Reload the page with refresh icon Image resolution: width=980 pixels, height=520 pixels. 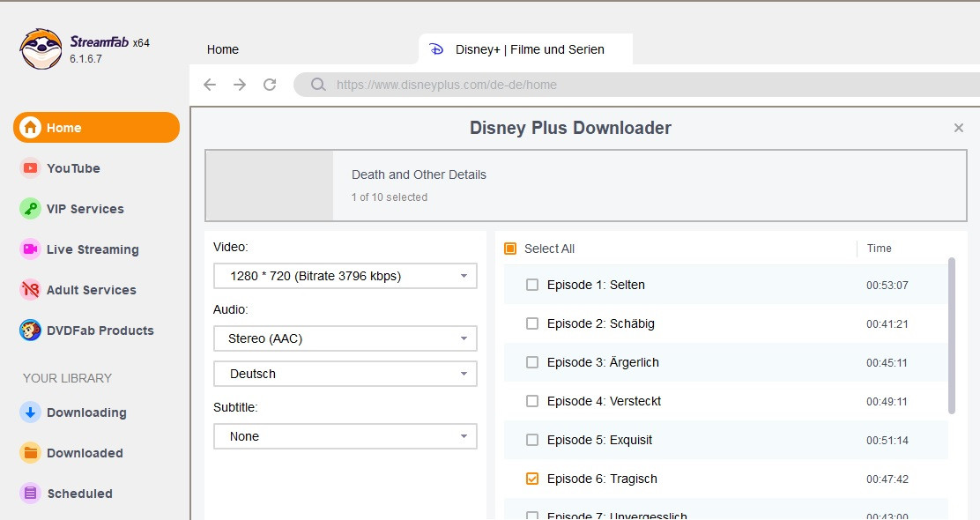pos(270,85)
